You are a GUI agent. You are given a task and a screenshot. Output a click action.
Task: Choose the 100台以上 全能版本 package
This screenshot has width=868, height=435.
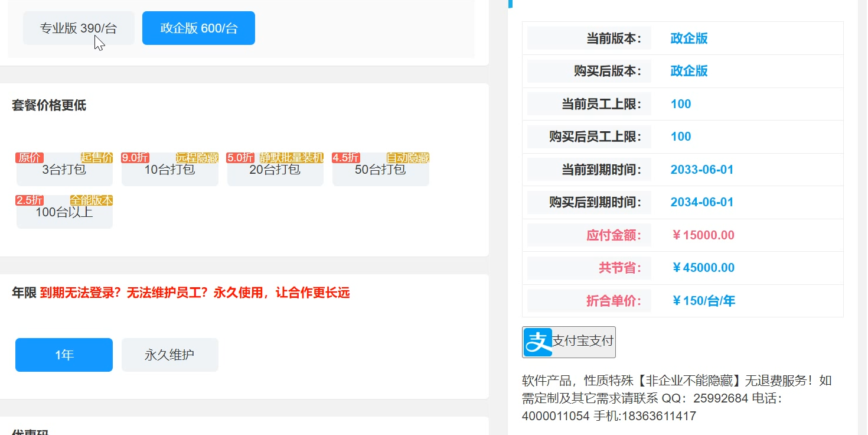(x=64, y=211)
